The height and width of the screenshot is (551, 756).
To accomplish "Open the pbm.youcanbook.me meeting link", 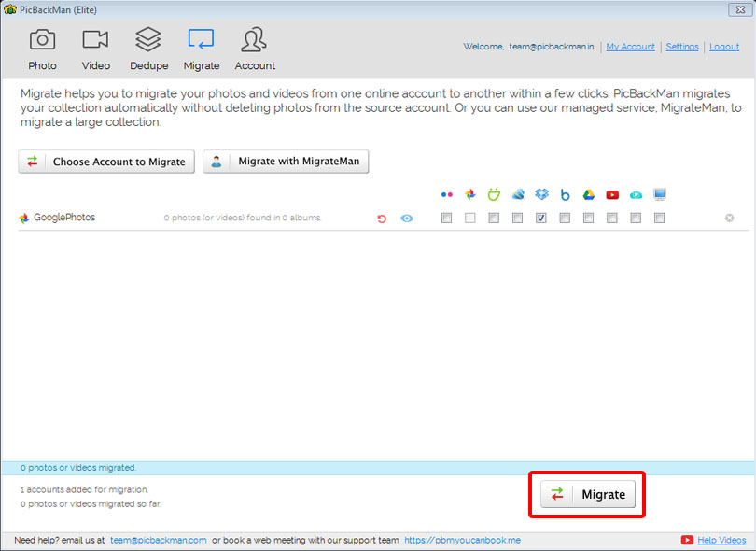I will [x=462, y=540].
